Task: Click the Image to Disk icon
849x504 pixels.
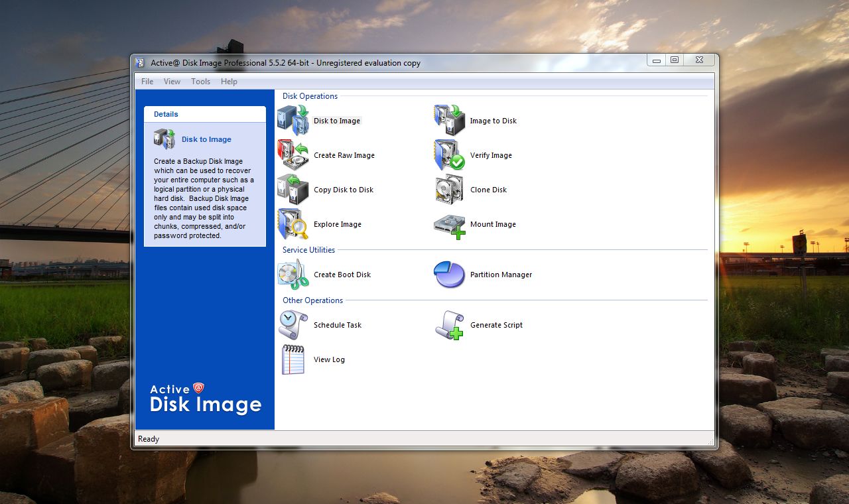Action: point(450,121)
